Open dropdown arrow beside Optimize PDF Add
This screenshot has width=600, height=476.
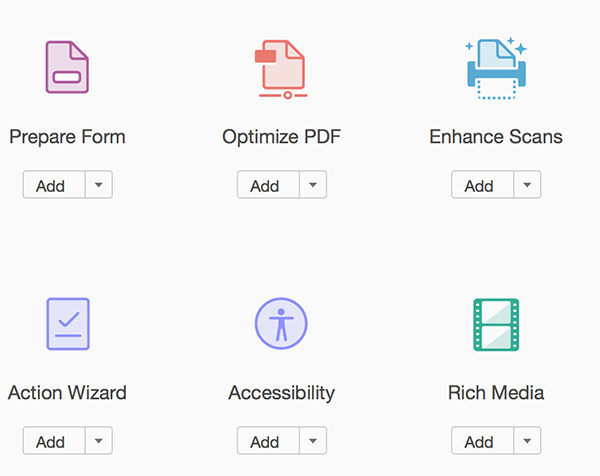pyautogui.click(x=312, y=185)
